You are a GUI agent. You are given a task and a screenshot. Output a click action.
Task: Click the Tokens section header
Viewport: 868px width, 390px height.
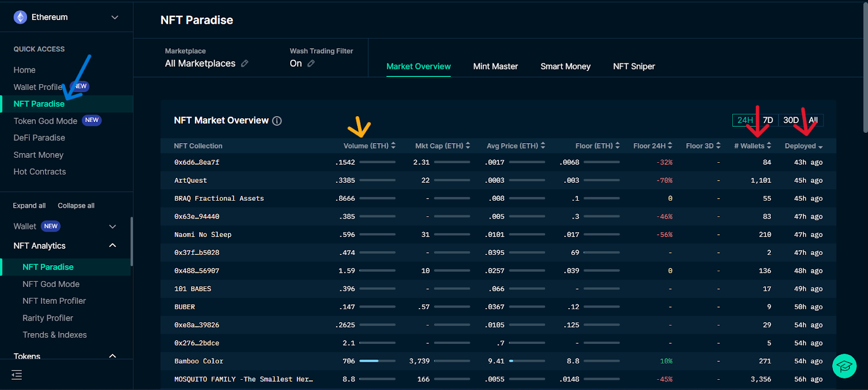click(27, 356)
